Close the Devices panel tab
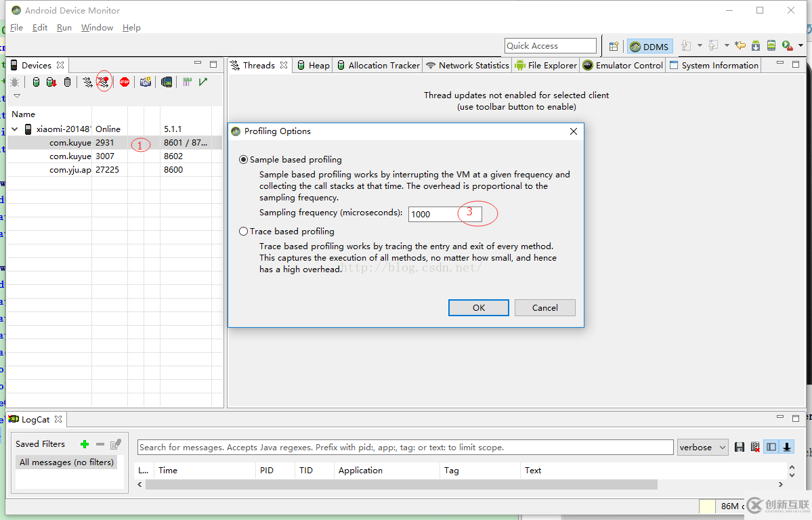The width and height of the screenshot is (812, 520). pos(60,65)
